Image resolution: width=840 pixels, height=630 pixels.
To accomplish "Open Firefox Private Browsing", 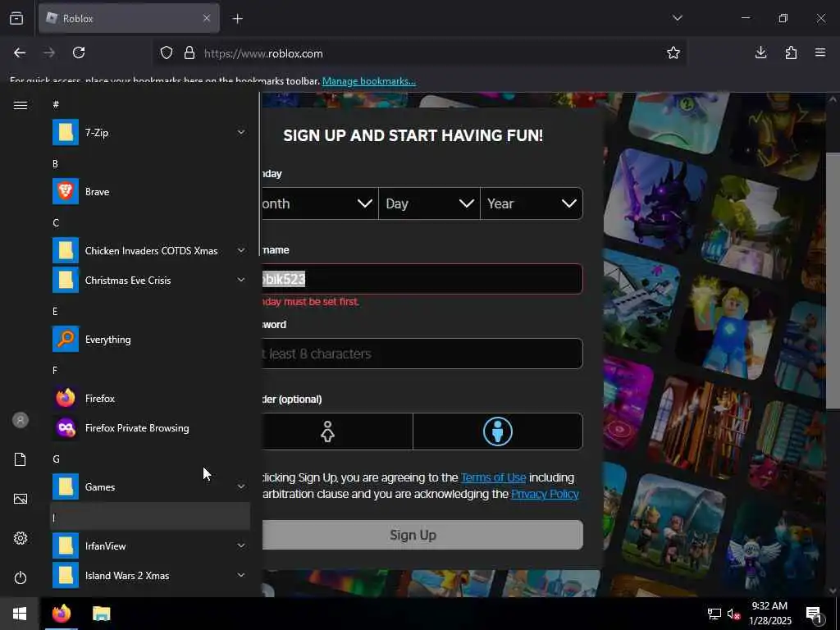I will click(150, 427).
